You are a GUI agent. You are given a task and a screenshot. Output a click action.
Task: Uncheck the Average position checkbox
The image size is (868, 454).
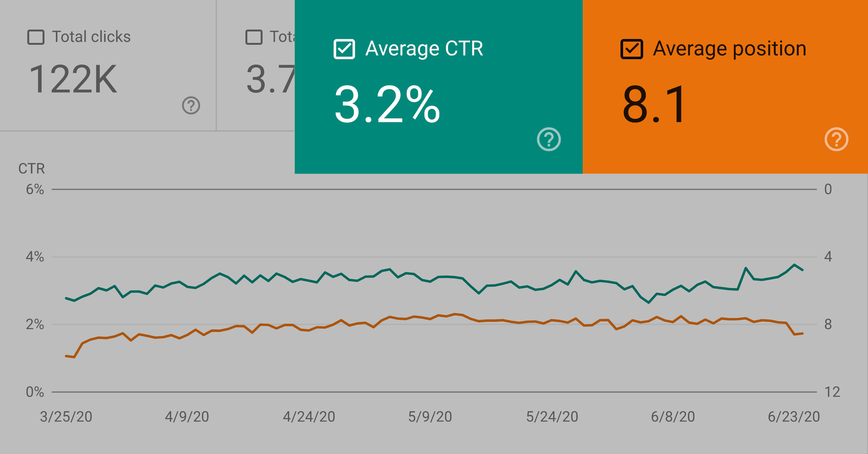[631, 49]
